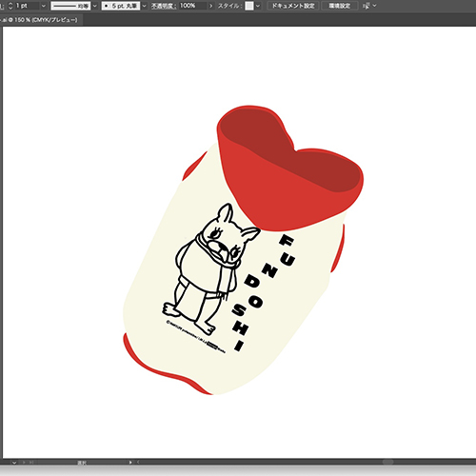Click the 5 pt round brush definition box
Viewport: 476px width, 476px height.
(x=121, y=6)
